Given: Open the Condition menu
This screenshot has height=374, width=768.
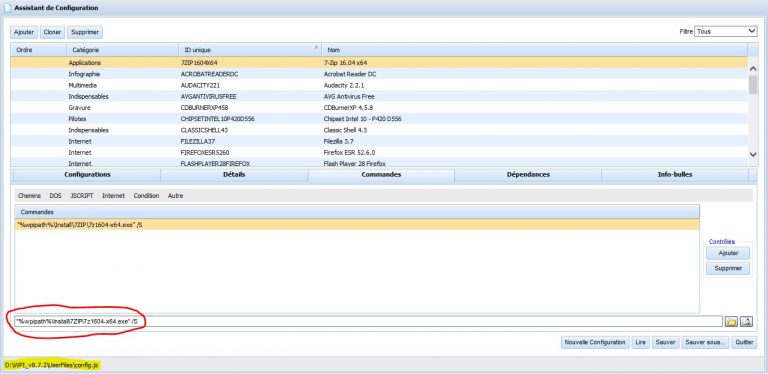Looking at the screenshot, I should tap(146, 195).
